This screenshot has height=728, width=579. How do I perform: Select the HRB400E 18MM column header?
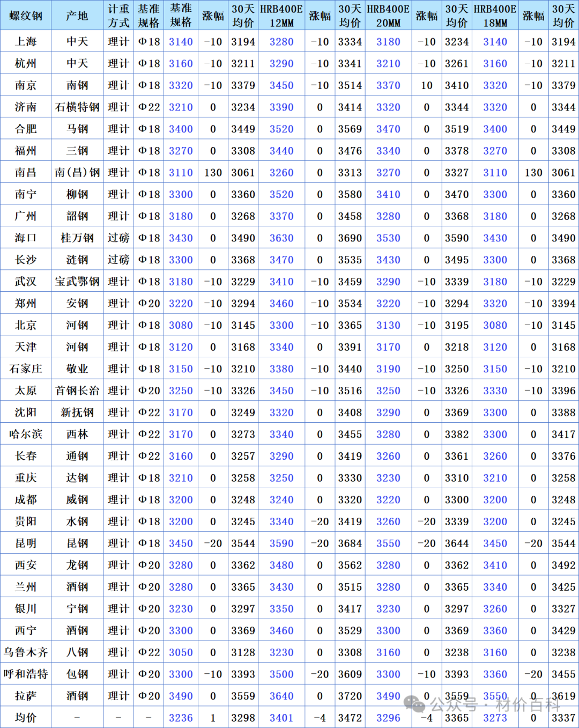(495, 16)
